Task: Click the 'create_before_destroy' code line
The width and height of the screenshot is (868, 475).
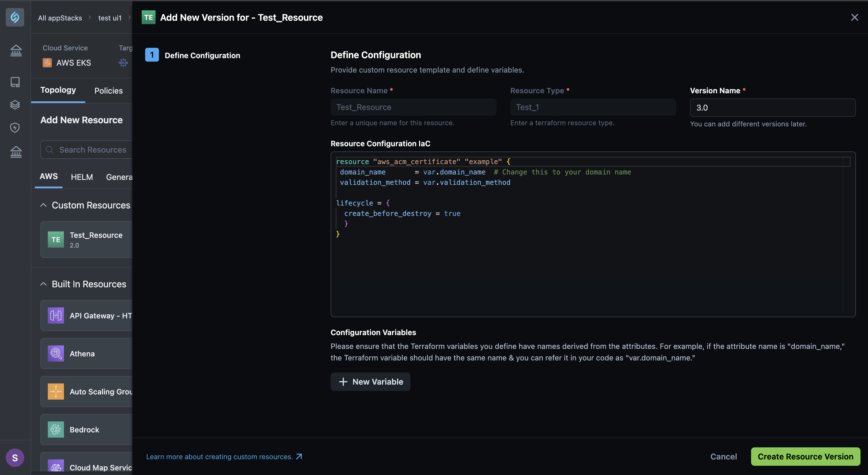Action: (x=402, y=213)
